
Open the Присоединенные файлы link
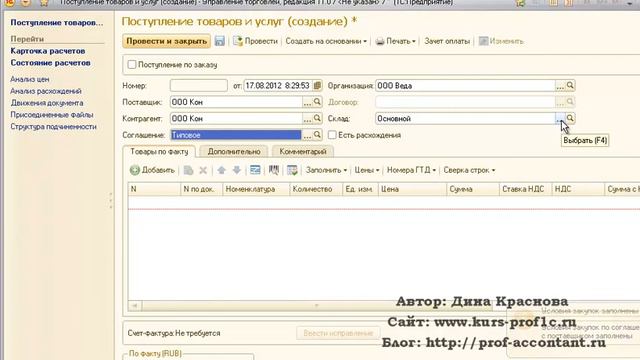(52, 115)
